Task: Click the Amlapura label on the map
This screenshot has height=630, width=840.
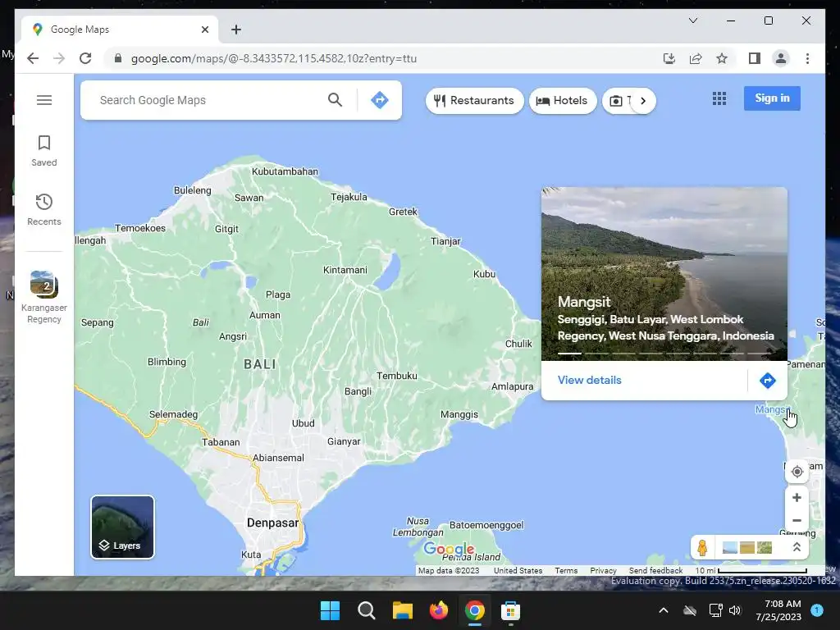Action: pyautogui.click(x=512, y=386)
